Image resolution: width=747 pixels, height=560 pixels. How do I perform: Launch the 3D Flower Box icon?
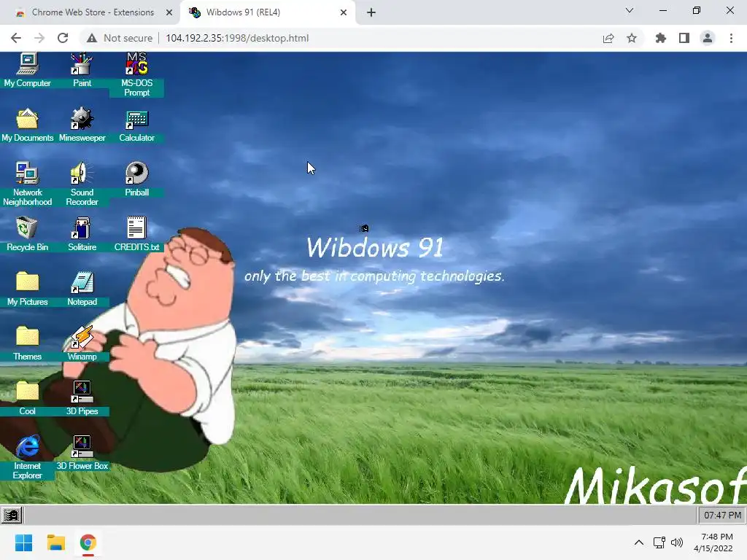point(82,453)
